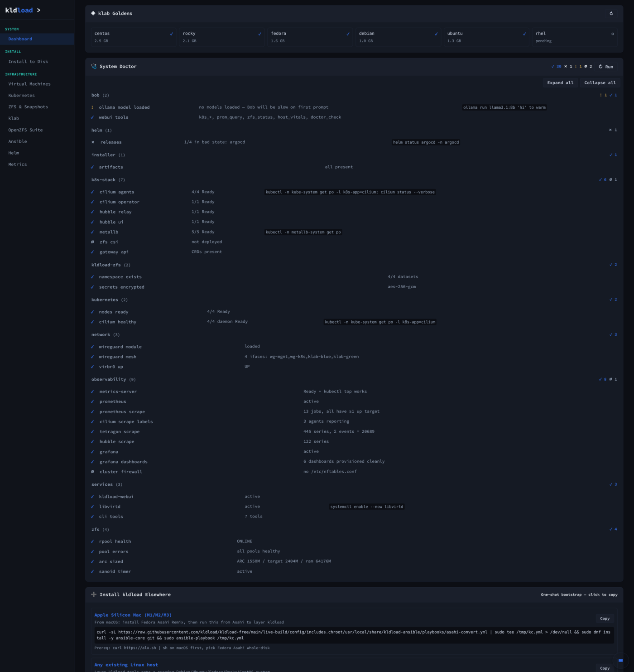Click 'kubectl -n metallb-system get po' command
Image resolution: width=634 pixels, height=672 pixels.
tap(303, 232)
